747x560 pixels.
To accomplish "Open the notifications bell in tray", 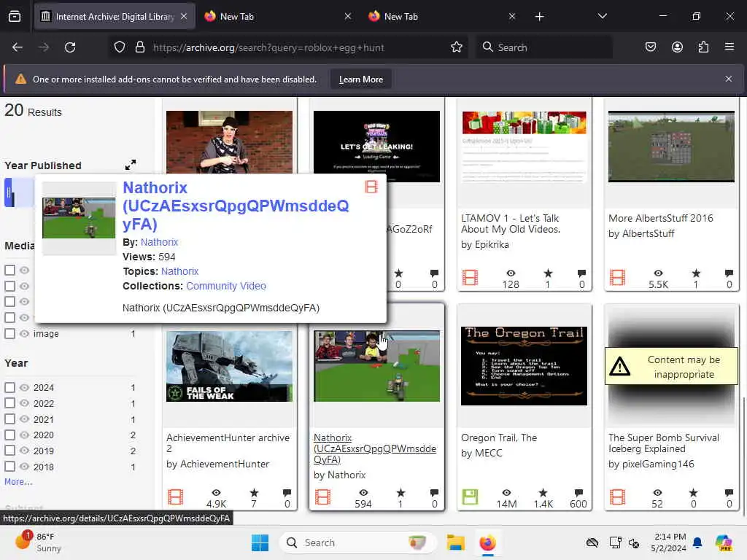I will (697, 542).
